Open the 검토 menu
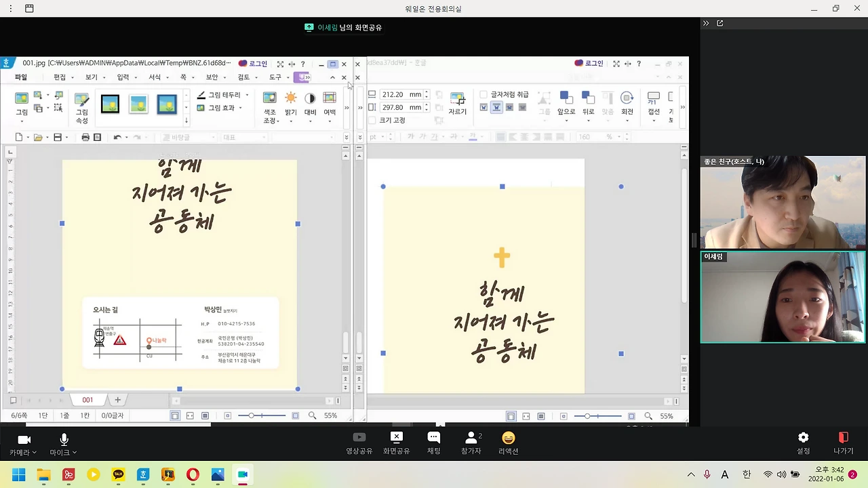 pos(243,77)
